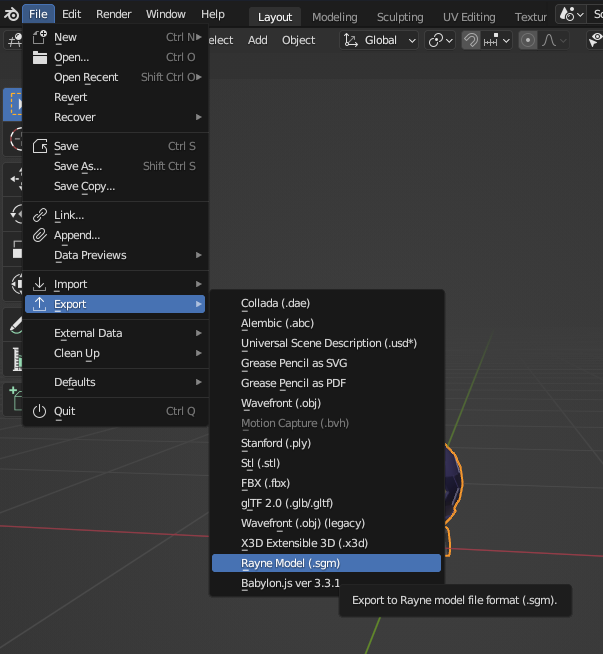Export as Alembic (.abc)

(x=326, y=323)
